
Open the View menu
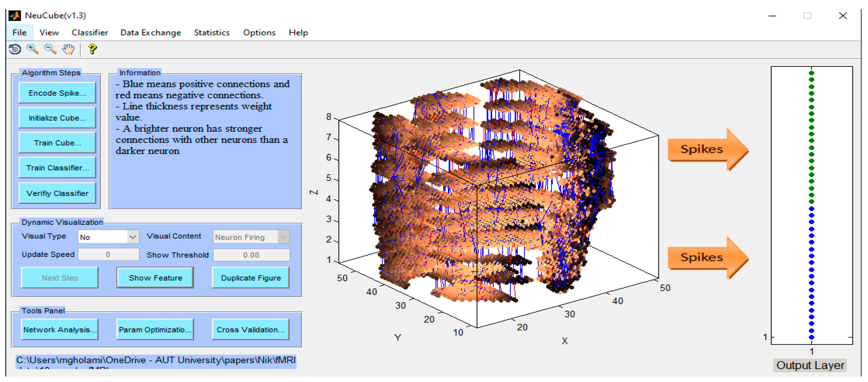(x=49, y=33)
